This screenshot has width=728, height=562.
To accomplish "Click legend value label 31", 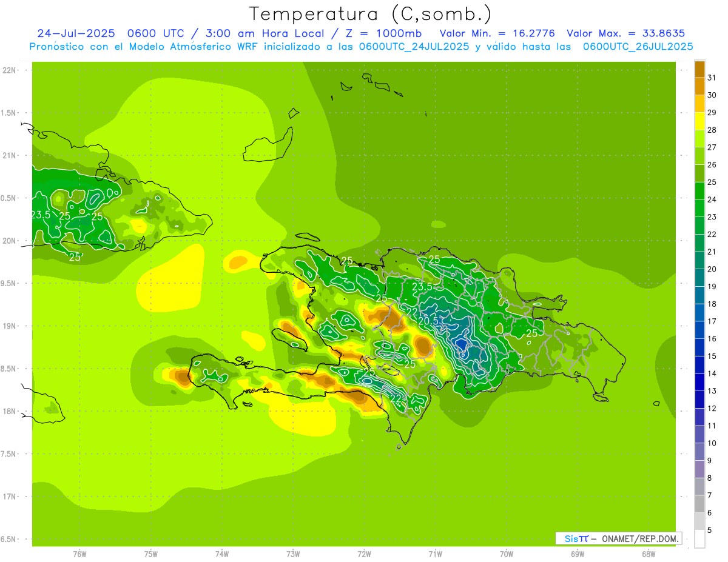I will (712, 78).
